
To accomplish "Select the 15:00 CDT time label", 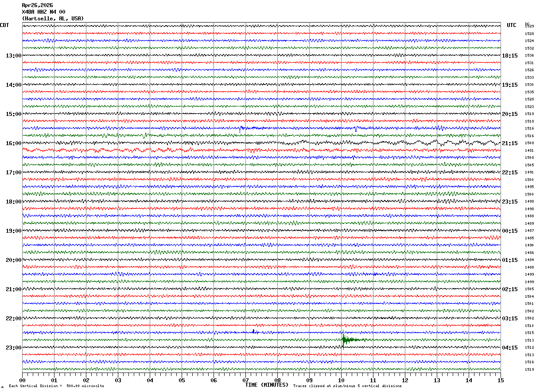I will (x=13, y=114).
